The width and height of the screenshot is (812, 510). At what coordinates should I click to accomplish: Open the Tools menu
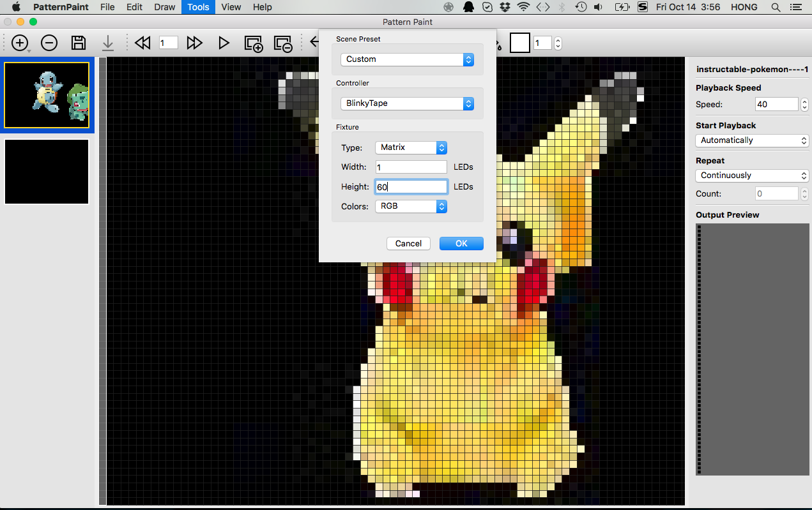[x=199, y=7]
